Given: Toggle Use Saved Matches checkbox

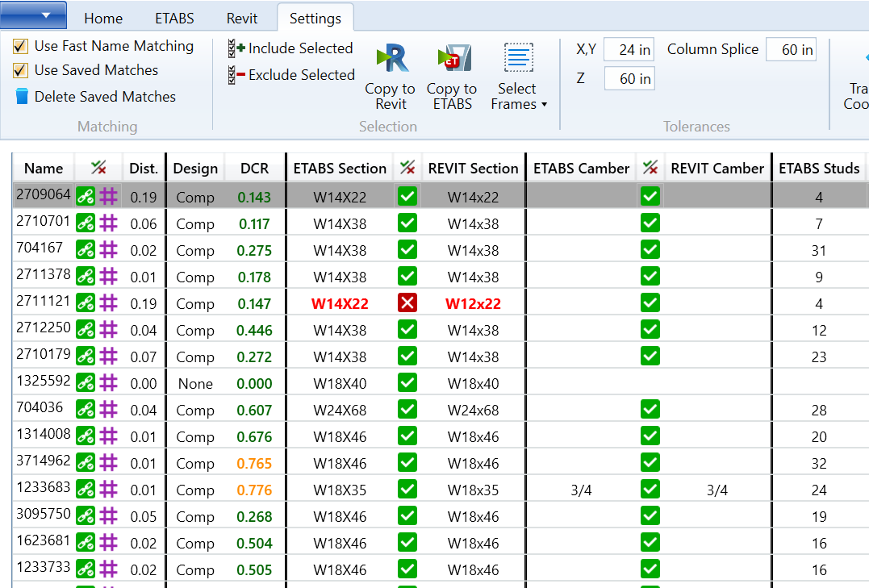Looking at the screenshot, I should (x=20, y=70).
